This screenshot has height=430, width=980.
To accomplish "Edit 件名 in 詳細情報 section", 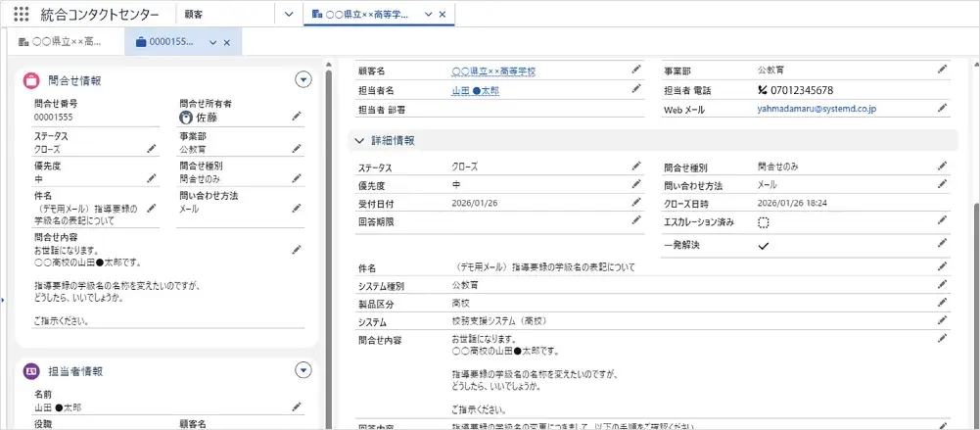I will [x=943, y=266].
